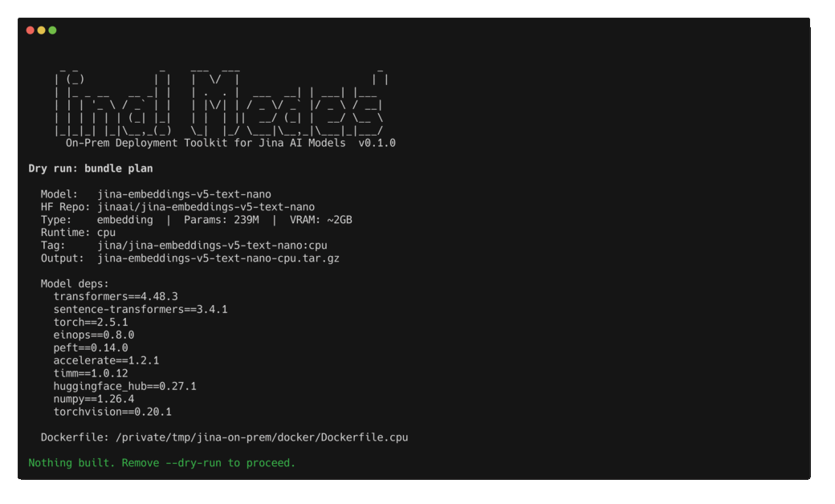Click the HF Repo path jinaai/jina-embeddings-v5-text-nano

(x=206, y=207)
